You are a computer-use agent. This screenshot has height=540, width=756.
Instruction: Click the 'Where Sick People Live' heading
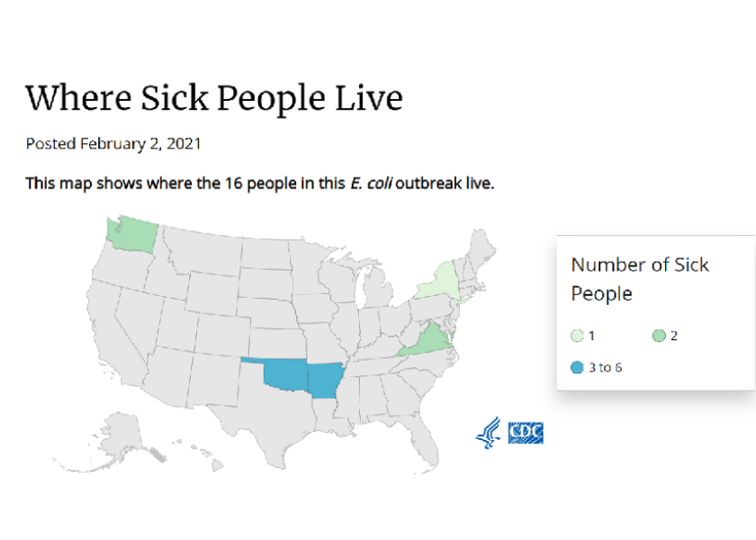point(214,98)
